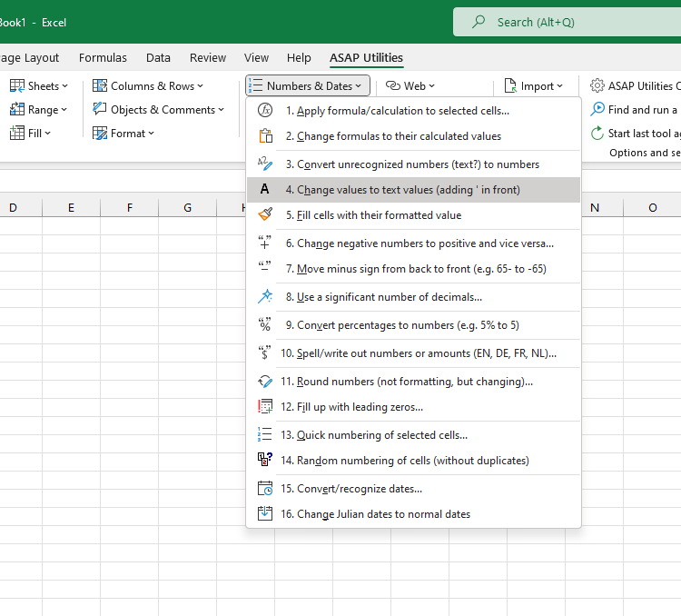The width and height of the screenshot is (681, 616).
Task: Open the View tab
Action: 256,57
